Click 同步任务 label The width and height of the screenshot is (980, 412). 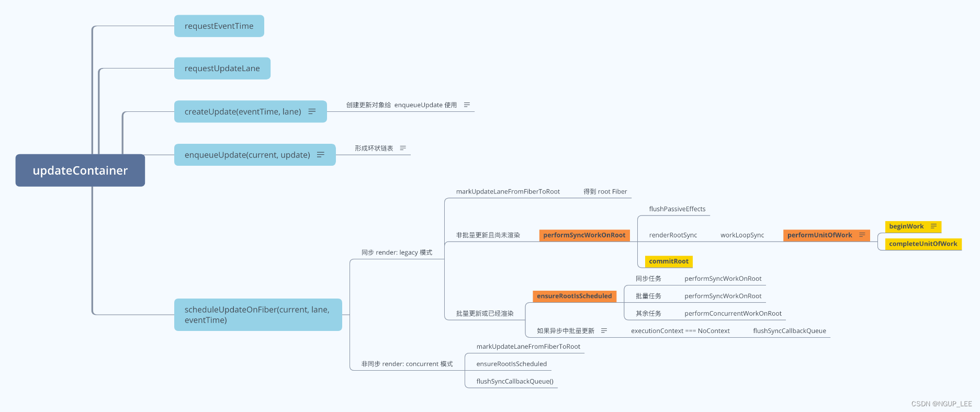[x=648, y=279]
